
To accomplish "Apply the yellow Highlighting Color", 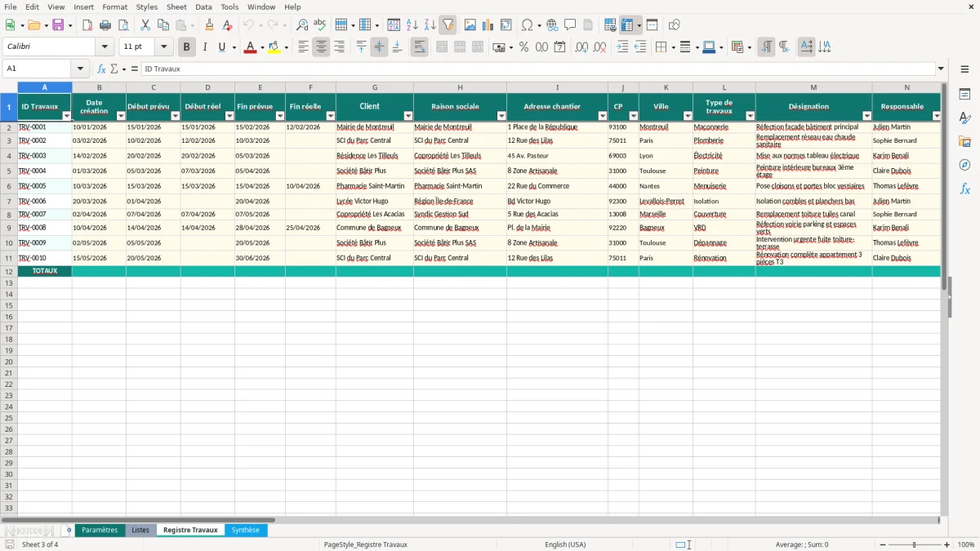I will coord(274,47).
